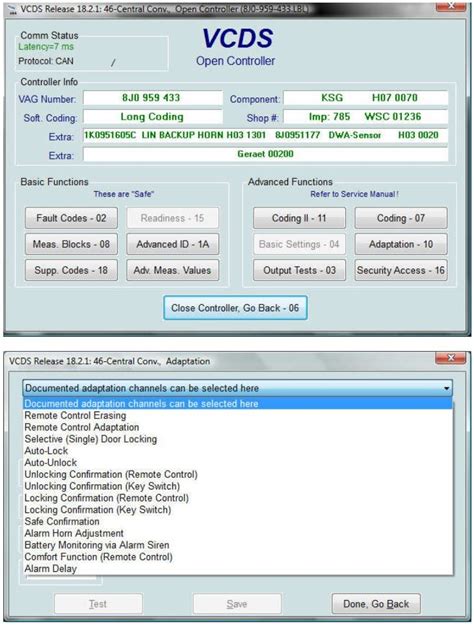This screenshot has height=626, width=474.
Task: Click Shop # field Imp: 785
Action: pos(365,117)
